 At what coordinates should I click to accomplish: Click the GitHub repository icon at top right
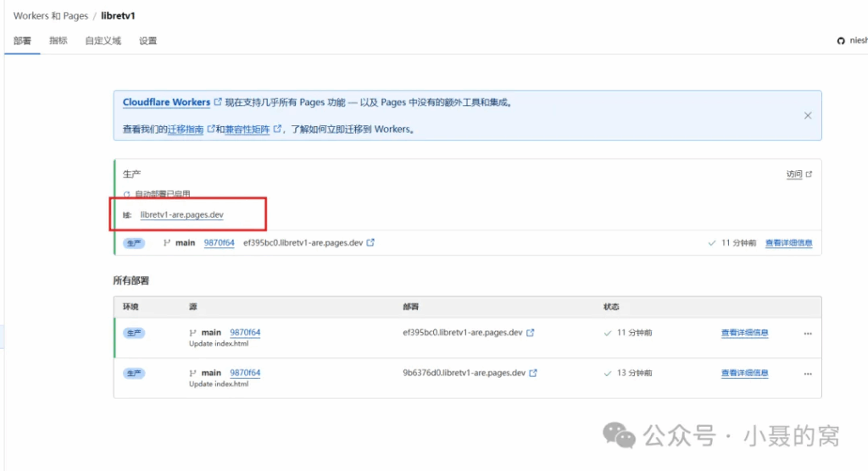coord(841,41)
